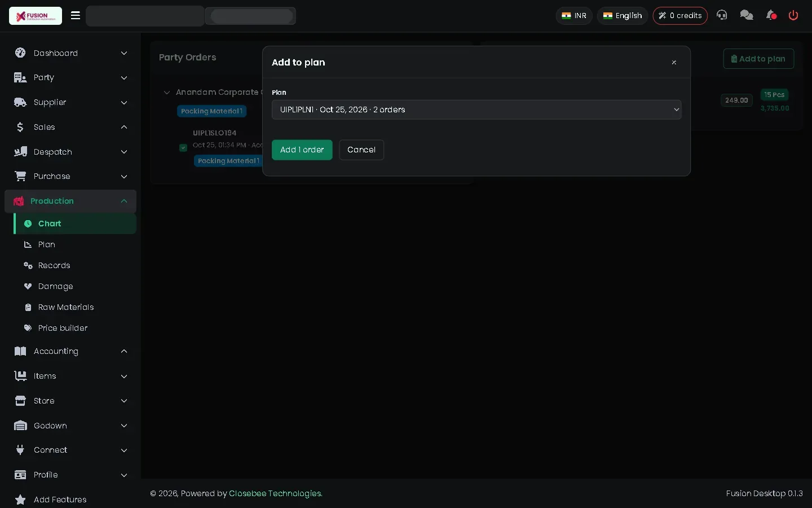Expand the Profile menu
The height and width of the screenshot is (508, 812).
(70, 475)
